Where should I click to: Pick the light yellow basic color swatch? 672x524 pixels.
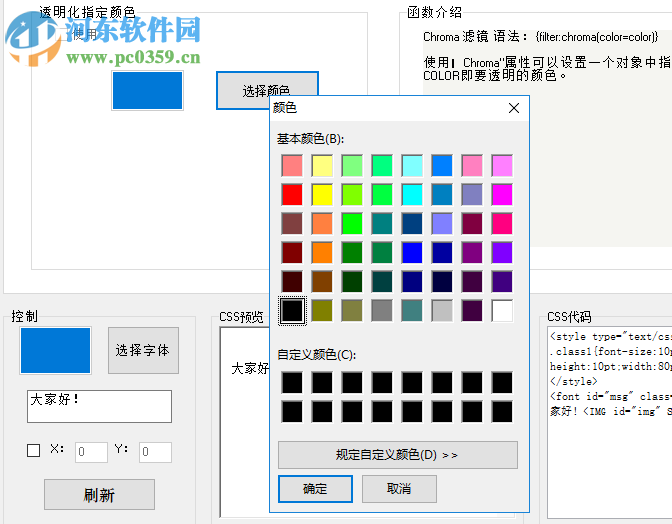click(x=322, y=166)
